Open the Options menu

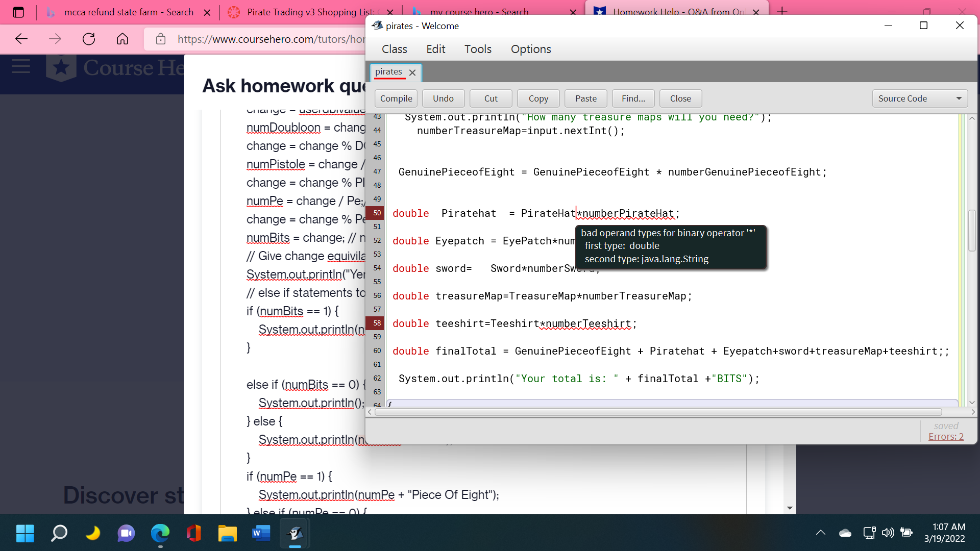click(531, 49)
